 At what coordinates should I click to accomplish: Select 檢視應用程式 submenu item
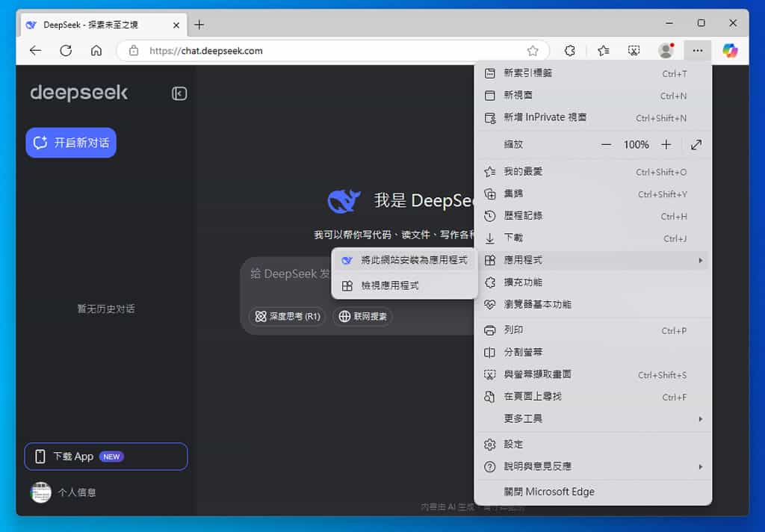(404, 285)
